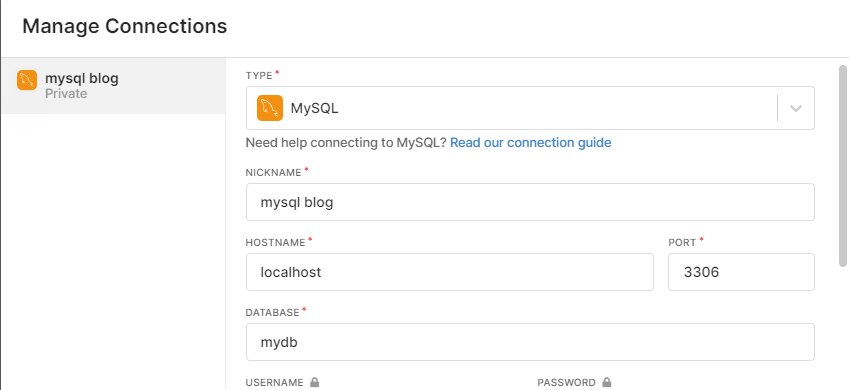
Task: Click the Private label under mysql blog
Action: point(66,94)
